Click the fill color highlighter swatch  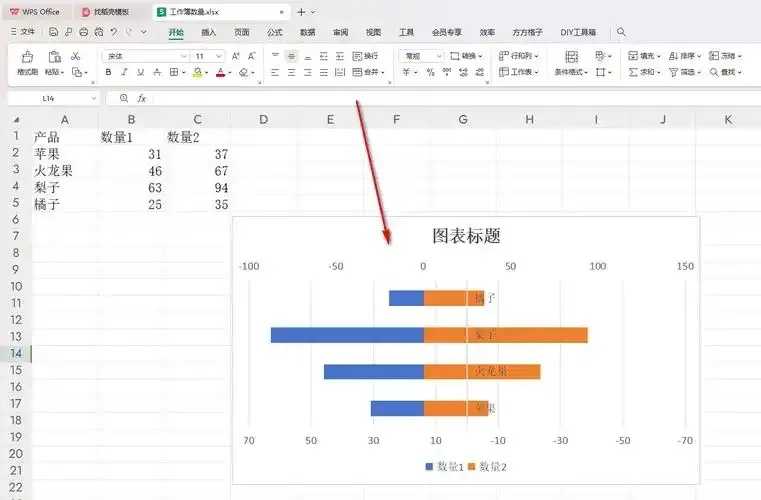tap(197, 73)
